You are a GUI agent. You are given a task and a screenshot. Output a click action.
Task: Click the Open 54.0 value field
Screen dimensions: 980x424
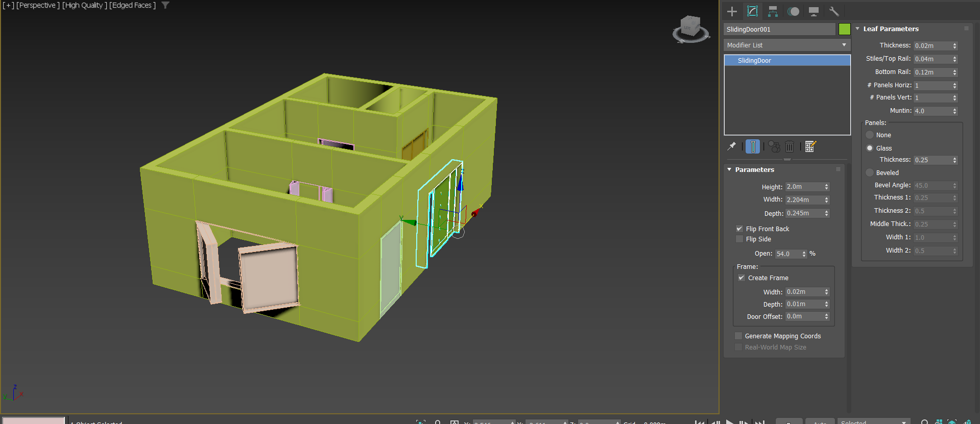pyautogui.click(x=788, y=254)
